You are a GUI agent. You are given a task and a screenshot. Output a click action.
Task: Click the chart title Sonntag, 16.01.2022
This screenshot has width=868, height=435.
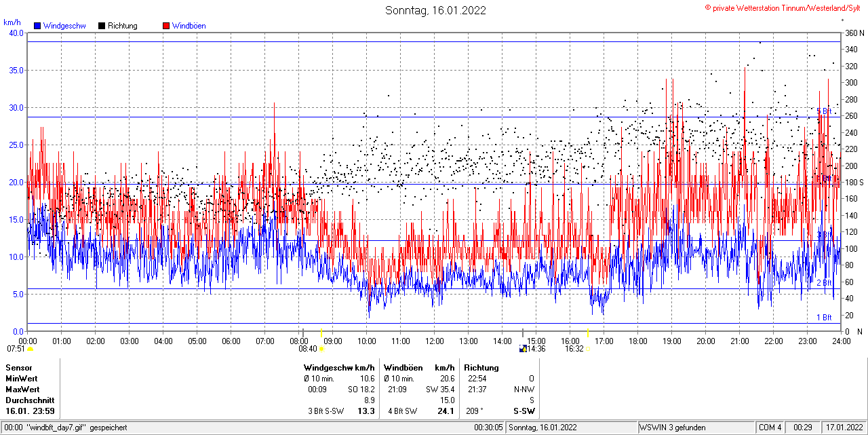435,10
